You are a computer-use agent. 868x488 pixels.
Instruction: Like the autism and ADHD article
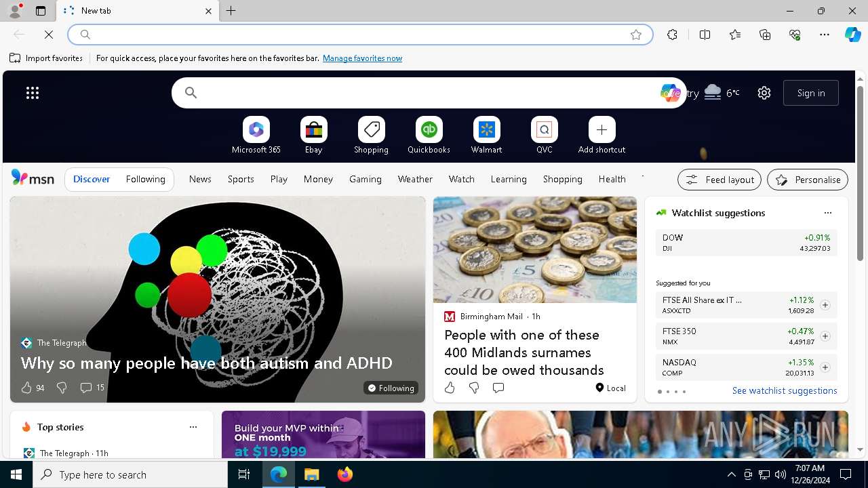pos(32,388)
